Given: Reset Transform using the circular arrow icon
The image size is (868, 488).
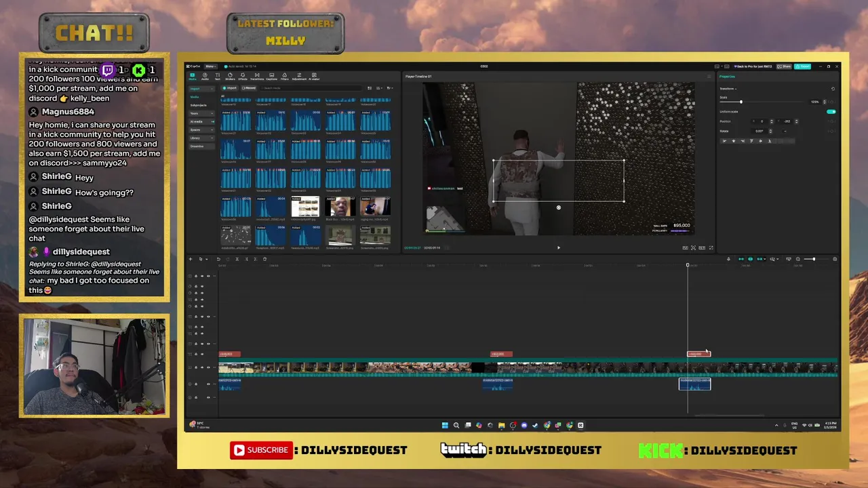Looking at the screenshot, I should [x=833, y=89].
